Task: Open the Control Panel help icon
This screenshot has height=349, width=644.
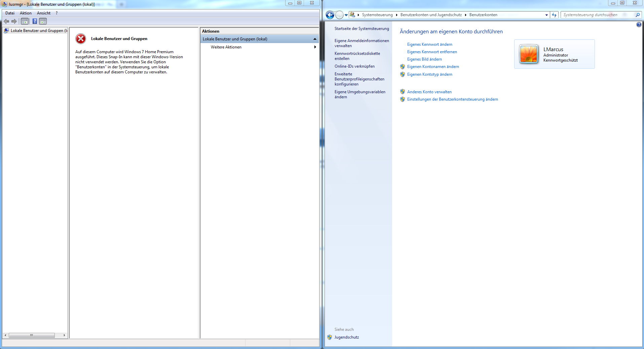Action: coord(639,25)
